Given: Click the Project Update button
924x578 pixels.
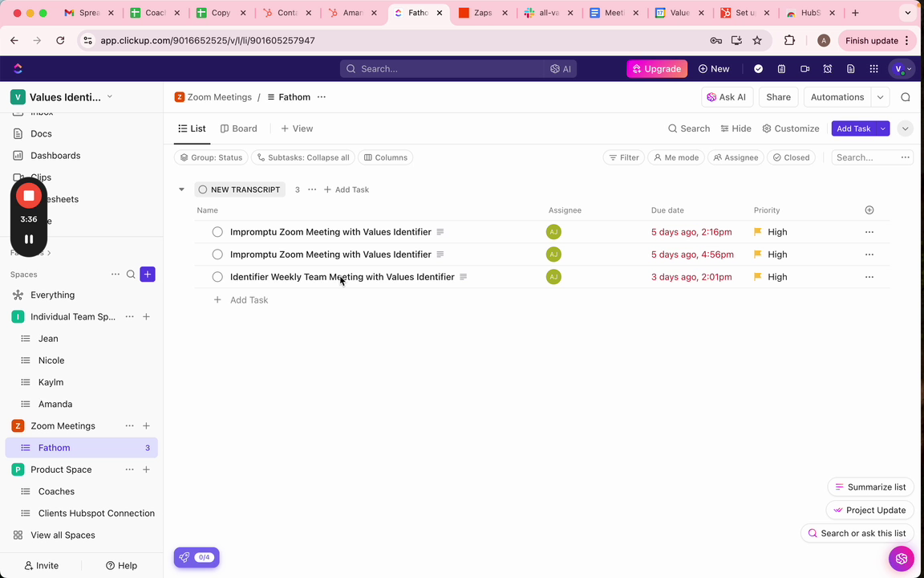Looking at the screenshot, I should [x=869, y=511].
